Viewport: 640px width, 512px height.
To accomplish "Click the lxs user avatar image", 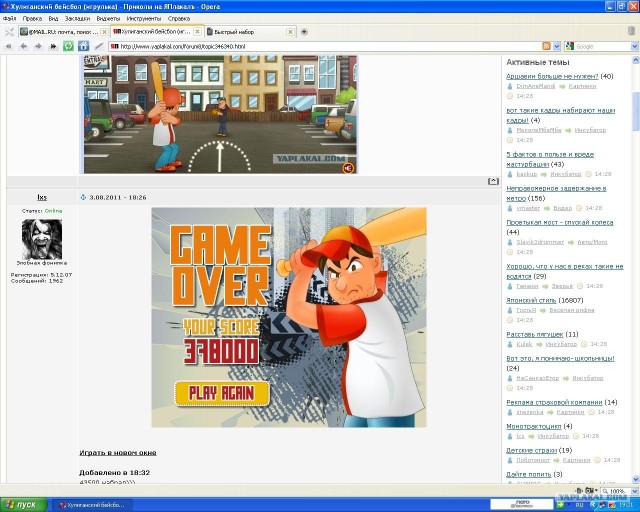I will (42, 239).
